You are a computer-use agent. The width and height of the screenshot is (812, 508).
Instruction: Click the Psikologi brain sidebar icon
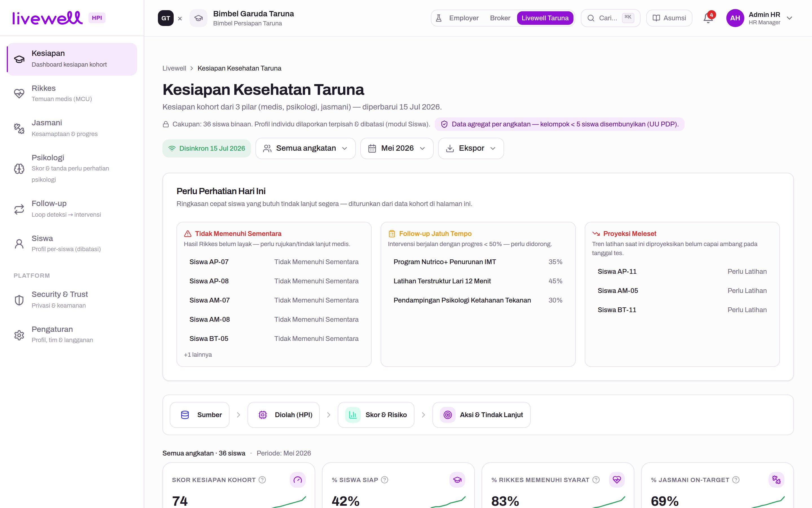[19, 169]
